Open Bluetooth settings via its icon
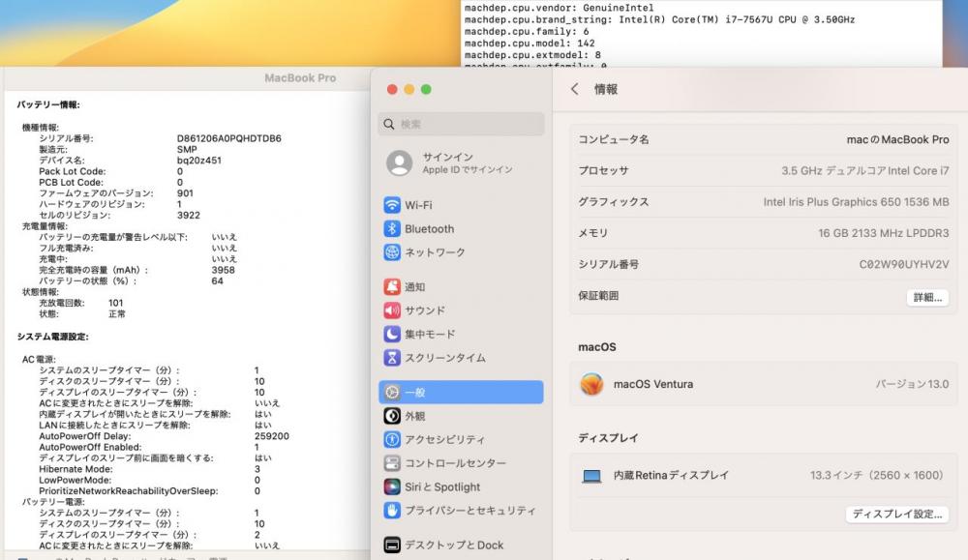Viewport: 968px width, 560px height. [x=392, y=229]
